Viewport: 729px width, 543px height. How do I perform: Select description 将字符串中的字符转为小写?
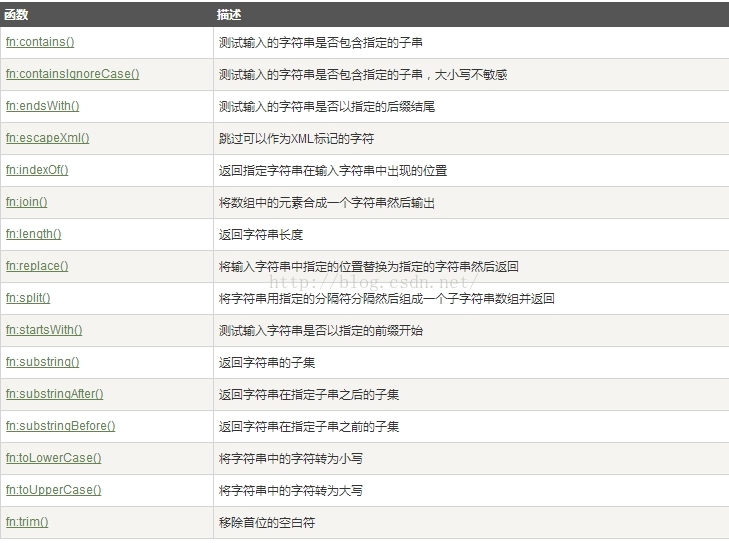(x=291, y=459)
